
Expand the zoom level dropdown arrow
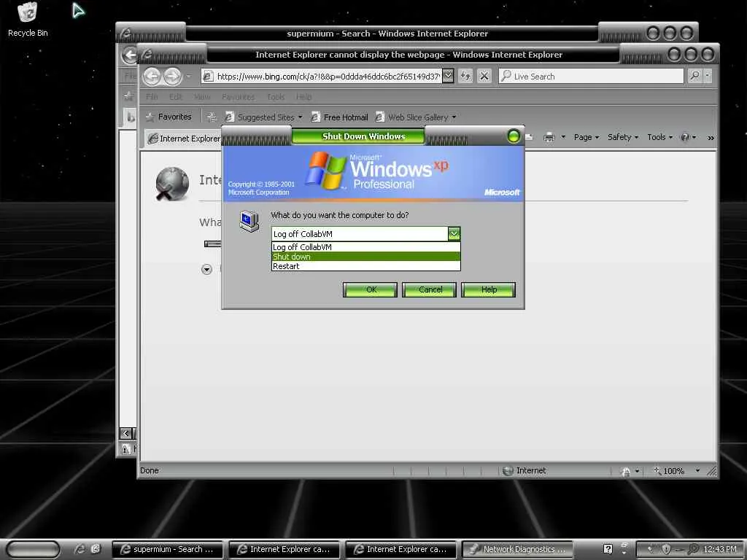(x=697, y=470)
